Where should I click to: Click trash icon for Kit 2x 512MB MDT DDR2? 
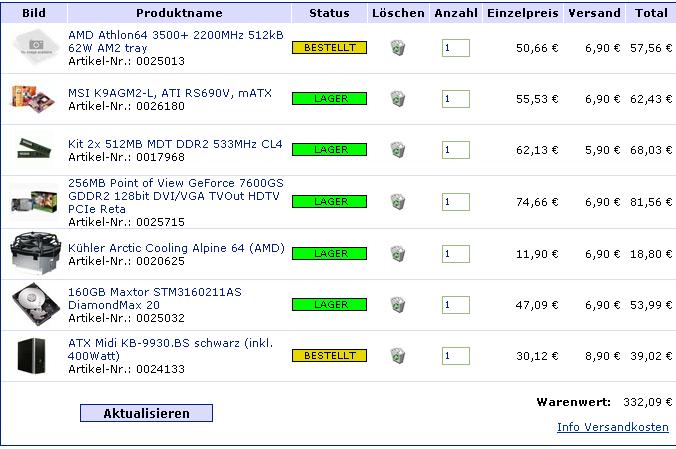click(397, 150)
